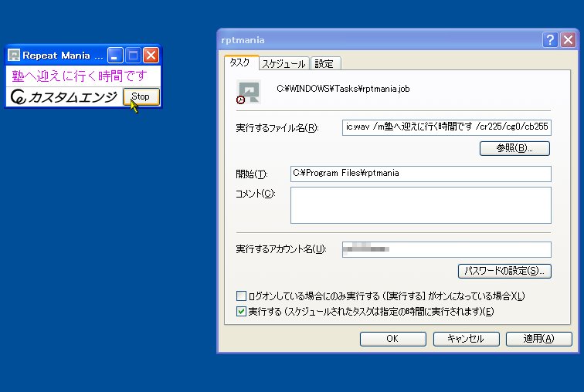Minimize the Repeat Mania window
584x392 pixels.
click(x=115, y=56)
